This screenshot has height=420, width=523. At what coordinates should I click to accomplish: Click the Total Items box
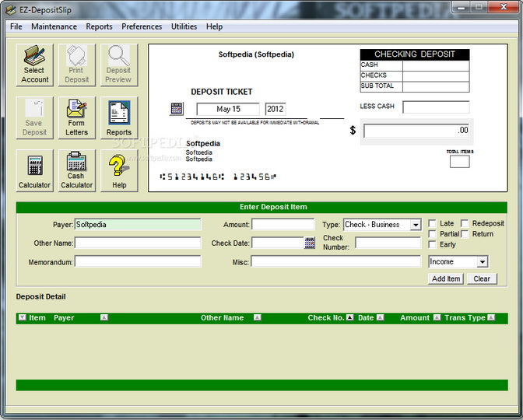coord(460,162)
